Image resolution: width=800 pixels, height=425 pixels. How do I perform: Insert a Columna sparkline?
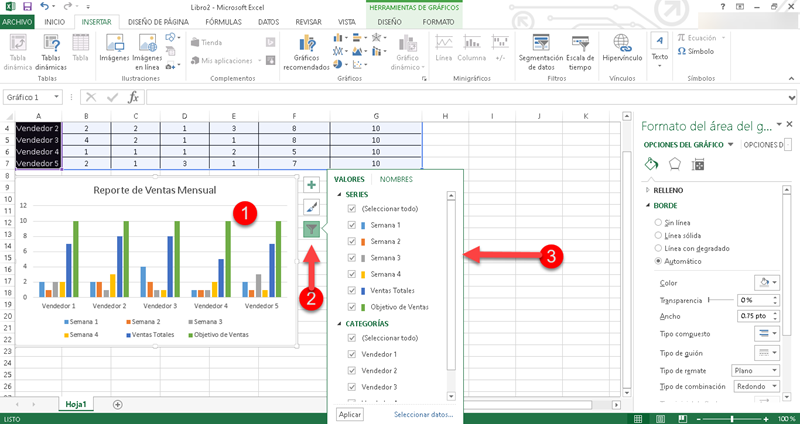point(472,49)
